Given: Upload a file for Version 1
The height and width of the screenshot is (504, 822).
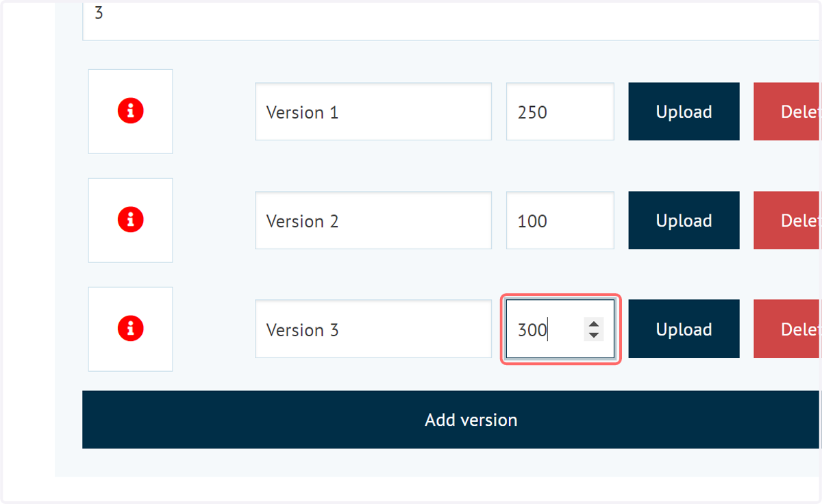Looking at the screenshot, I should [x=684, y=112].
